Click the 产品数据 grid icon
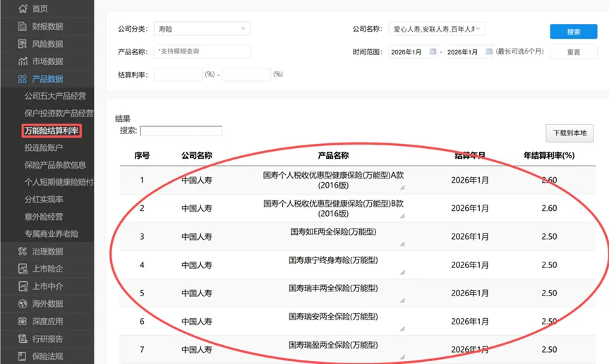Viewport: 609px width, 364px height. pos(23,79)
